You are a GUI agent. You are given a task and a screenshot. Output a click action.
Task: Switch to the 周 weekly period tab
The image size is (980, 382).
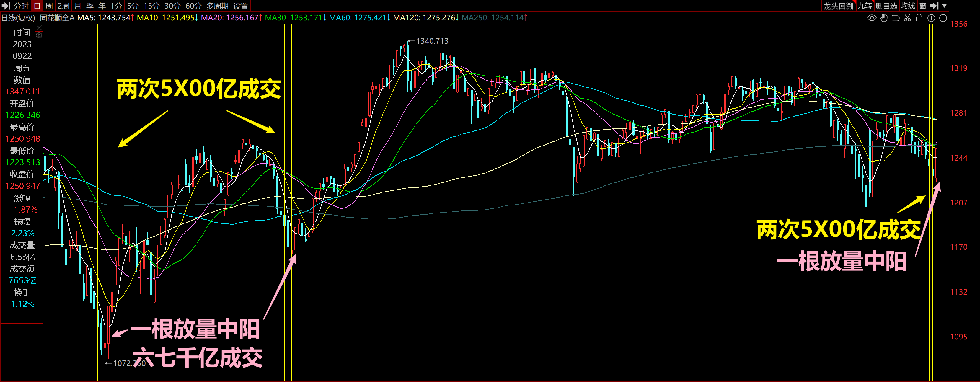click(x=49, y=6)
